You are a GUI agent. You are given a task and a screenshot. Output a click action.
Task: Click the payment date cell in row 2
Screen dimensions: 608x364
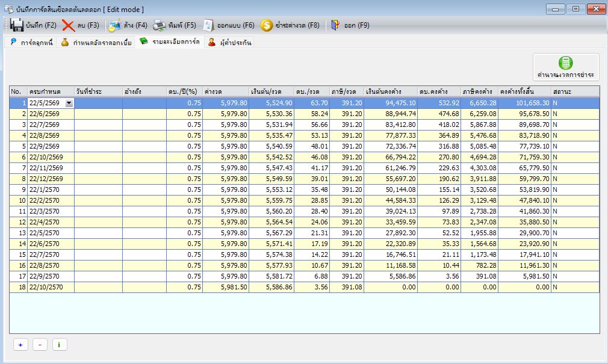tap(99, 114)
